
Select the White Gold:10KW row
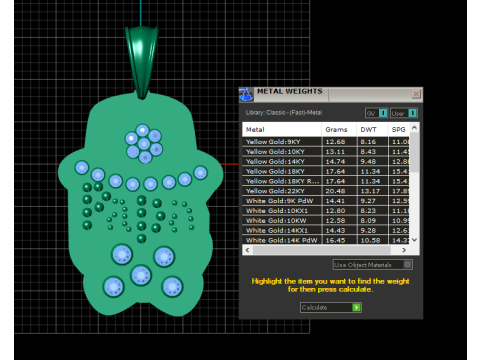point(326,221)
